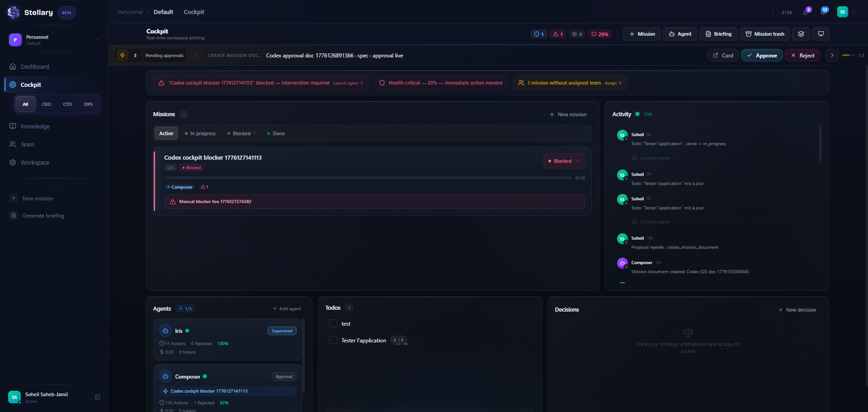
Task: Select the CTO role filter
Action: point(67,104)
